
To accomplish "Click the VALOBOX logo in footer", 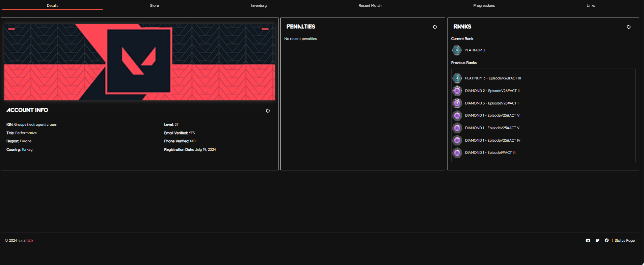I will [x=26, y=241].
